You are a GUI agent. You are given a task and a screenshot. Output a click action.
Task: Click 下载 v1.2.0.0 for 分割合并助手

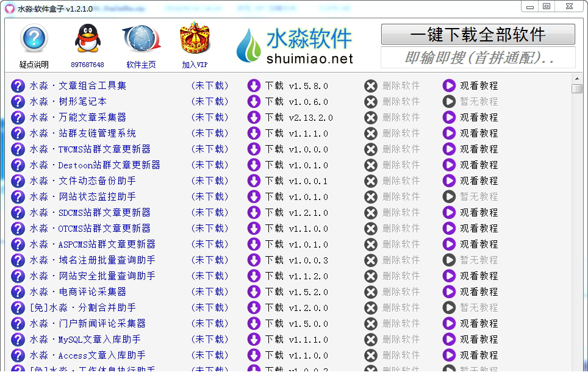[x=296, y=308]
